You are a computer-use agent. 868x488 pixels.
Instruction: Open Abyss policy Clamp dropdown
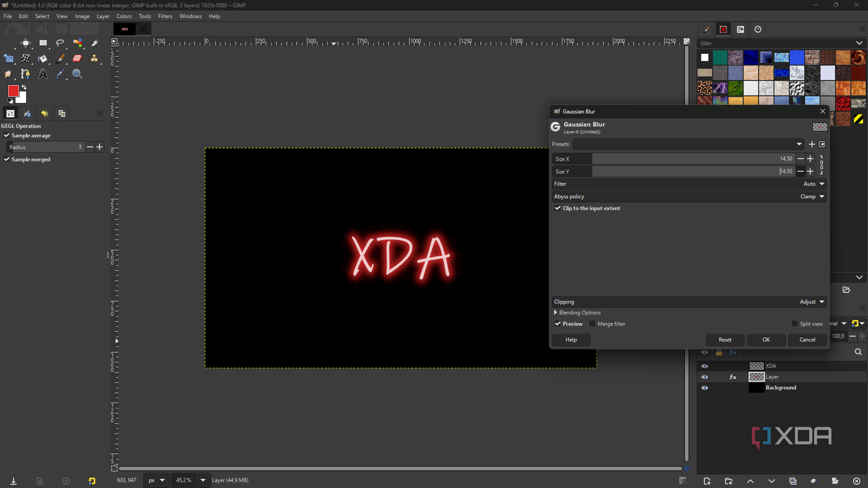tap(689, 197)
